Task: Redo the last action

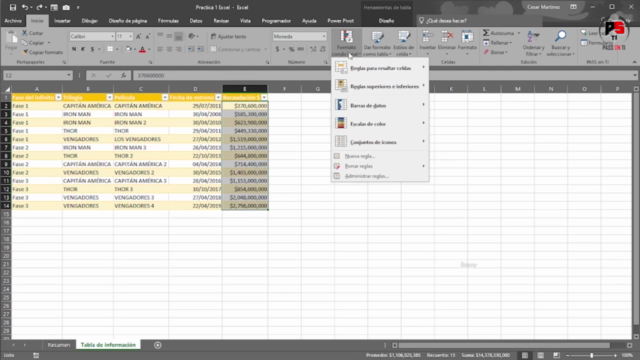Action: [x=39, y=7]
